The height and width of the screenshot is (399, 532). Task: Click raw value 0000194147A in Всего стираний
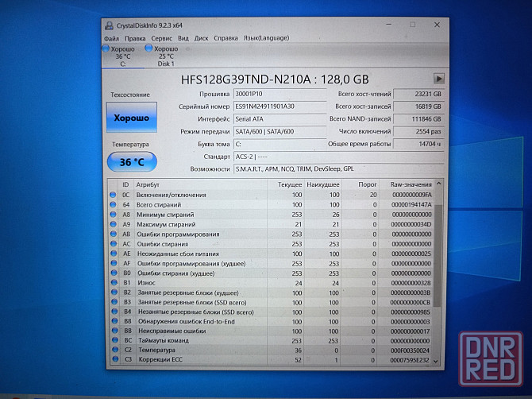[x=411, y=205]
